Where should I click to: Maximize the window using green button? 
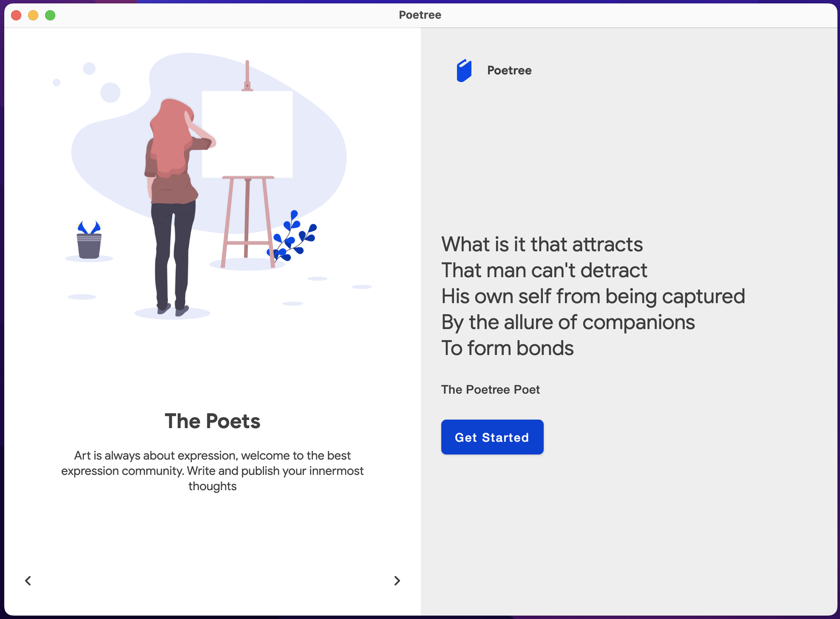[50, 15]
